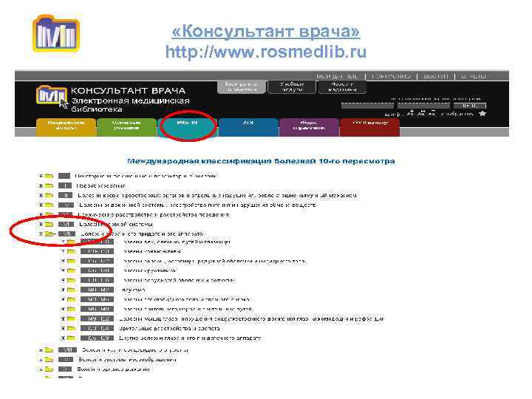532x399 pixels.
Task: Expand the Болезни хрусталика block
Action: point(63,270)
